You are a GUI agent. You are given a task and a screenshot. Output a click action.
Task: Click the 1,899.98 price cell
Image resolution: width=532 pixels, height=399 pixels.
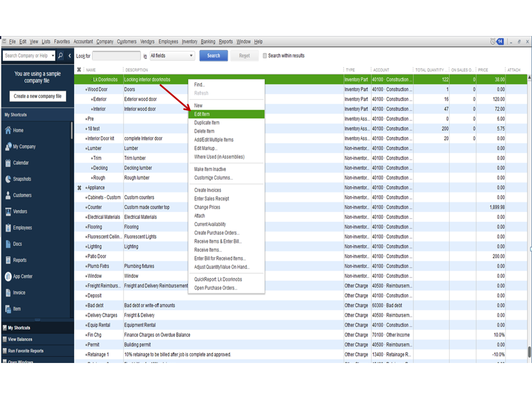click(490, 207)
